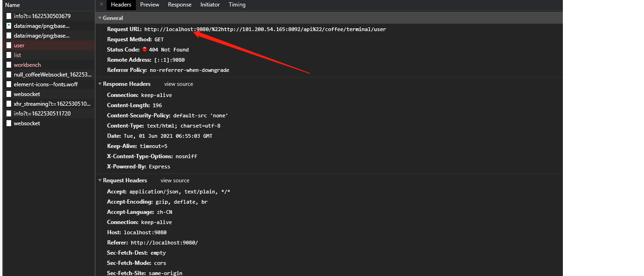Open the Timing tab
The width and height of the screenshot is (644, 276).
237,5
